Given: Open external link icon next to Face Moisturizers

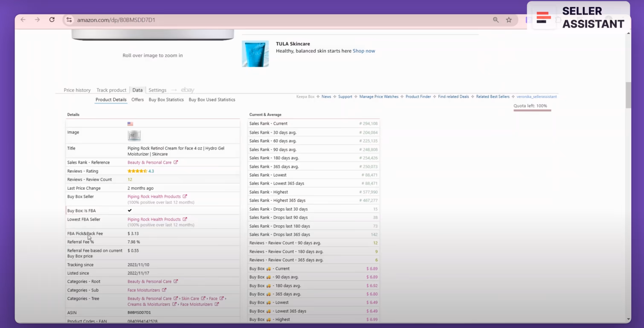Looking at the screenshot, I should pyautogui.click(x=164, y=290).
